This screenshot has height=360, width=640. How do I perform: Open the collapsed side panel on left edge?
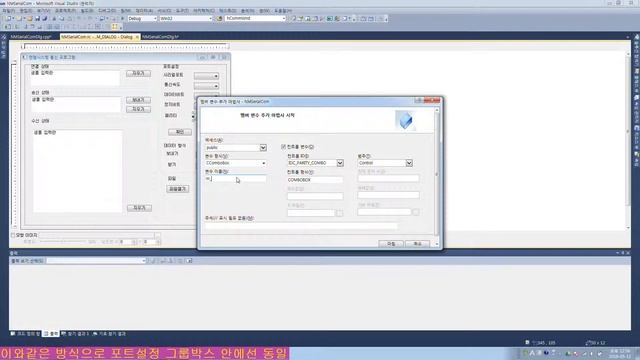coord(4,47)
